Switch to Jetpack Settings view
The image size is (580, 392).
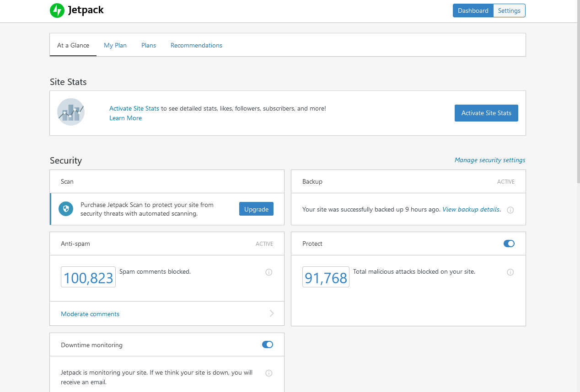(x=509, y=10)
